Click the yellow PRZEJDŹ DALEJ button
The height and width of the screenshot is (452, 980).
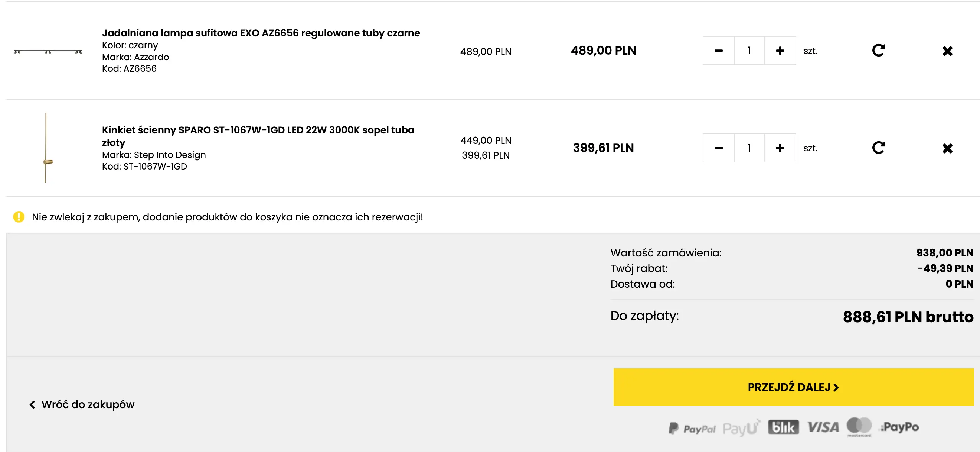tap(793, 387)
